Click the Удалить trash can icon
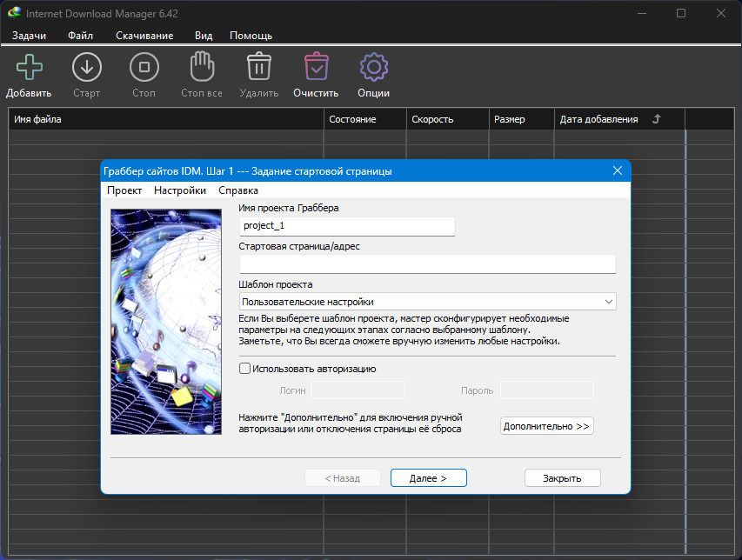 259,66
